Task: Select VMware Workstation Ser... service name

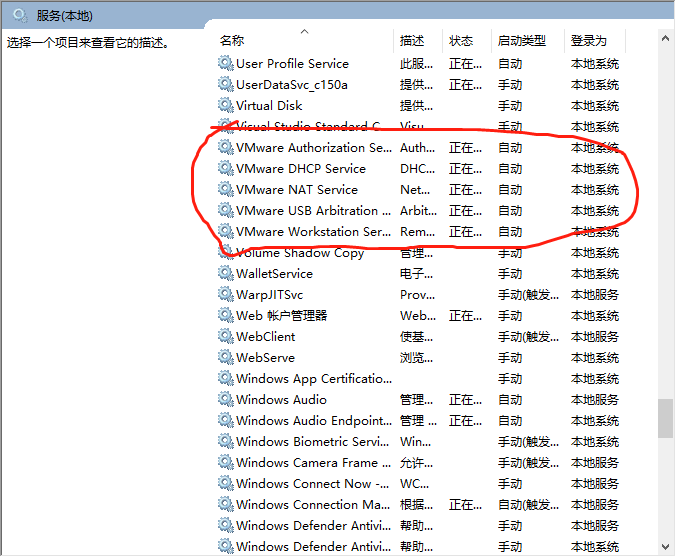Action: [314, 232]
